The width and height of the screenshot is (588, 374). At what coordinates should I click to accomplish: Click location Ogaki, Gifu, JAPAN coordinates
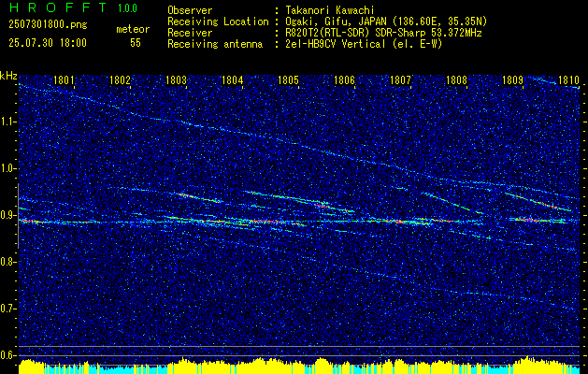point(386,22)
